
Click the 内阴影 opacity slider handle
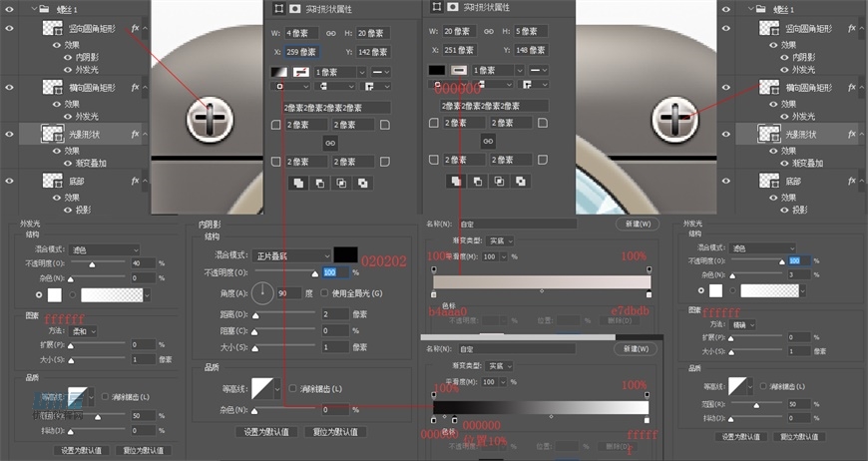[x=315, y=273]
